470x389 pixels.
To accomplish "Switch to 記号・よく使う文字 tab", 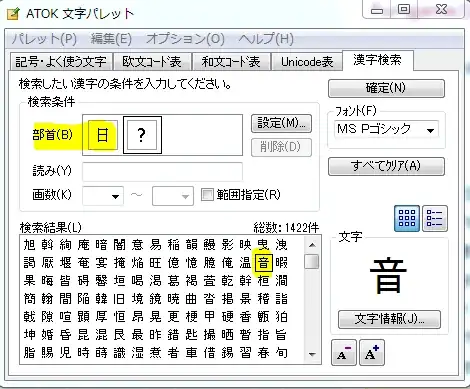I will [61, 62].
